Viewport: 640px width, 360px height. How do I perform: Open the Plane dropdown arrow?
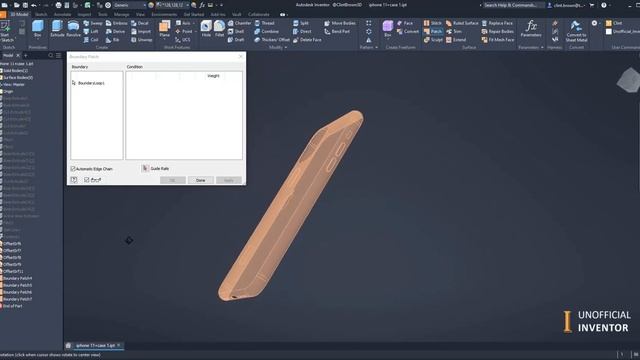tap(164, 39)
